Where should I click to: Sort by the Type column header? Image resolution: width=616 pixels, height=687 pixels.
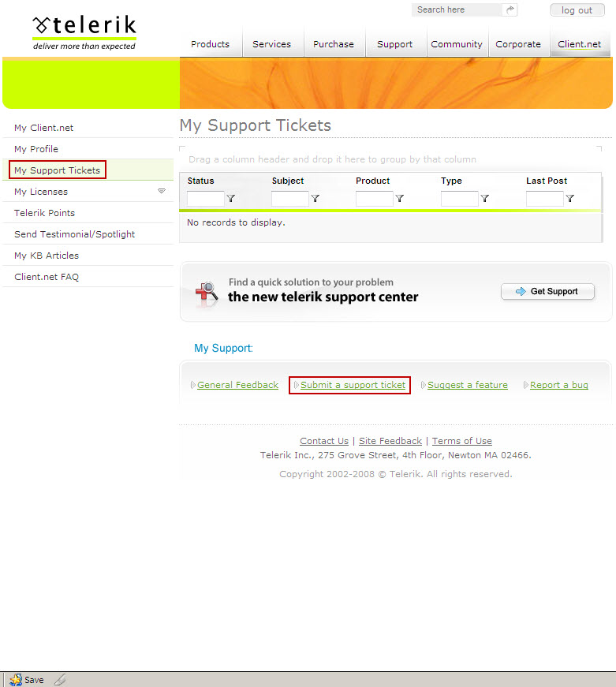pos(451,181)
